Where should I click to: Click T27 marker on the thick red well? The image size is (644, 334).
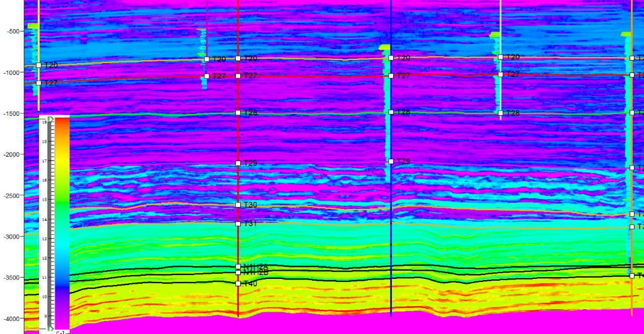pos(238,76)
